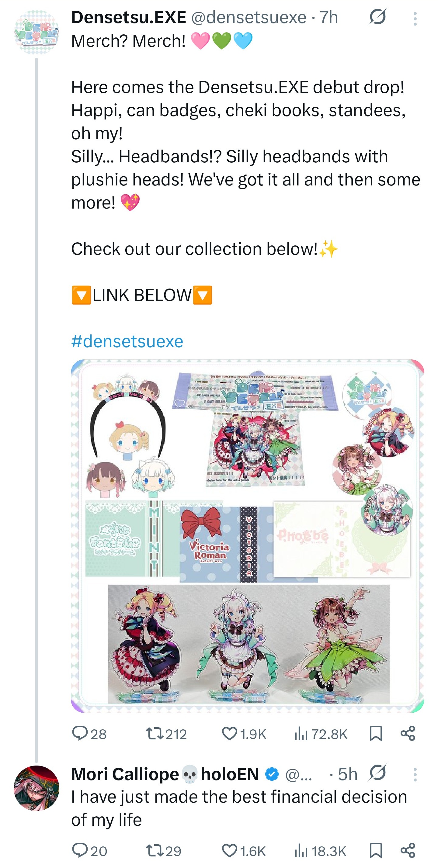Open more options on Densetsu.EXE tweet
This screenshot has height=868, width=438.
415,19
